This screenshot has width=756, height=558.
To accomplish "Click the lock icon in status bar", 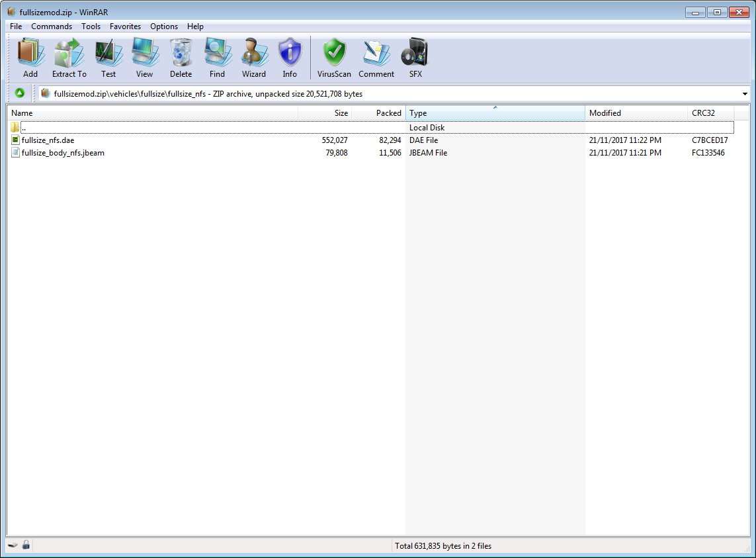I will 26,545.
